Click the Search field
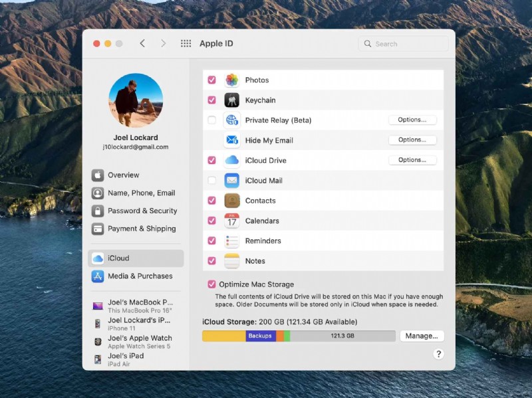This screenshot has width=532, height=398. point(402,43)
